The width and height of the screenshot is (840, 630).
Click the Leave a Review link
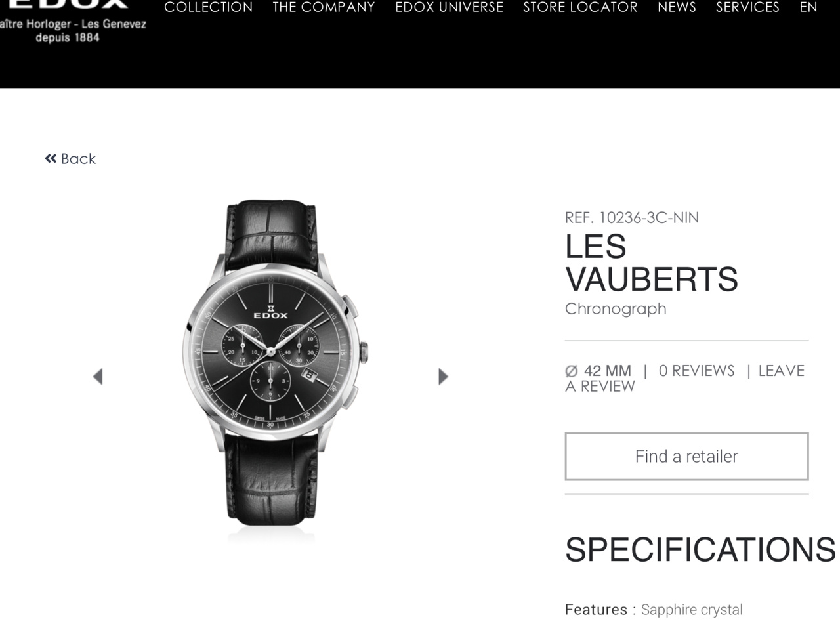(684, 379)
